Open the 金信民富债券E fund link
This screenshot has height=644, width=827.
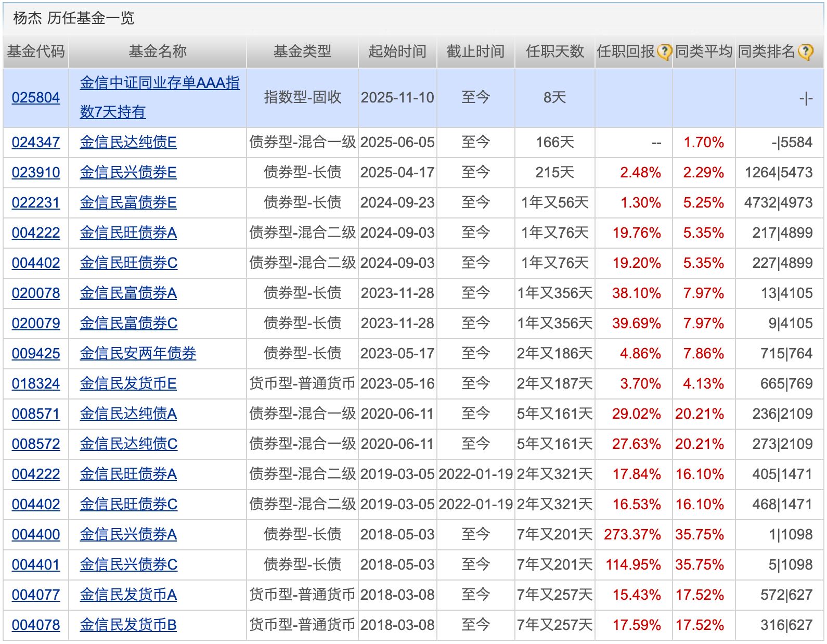[x=128, y=203]
